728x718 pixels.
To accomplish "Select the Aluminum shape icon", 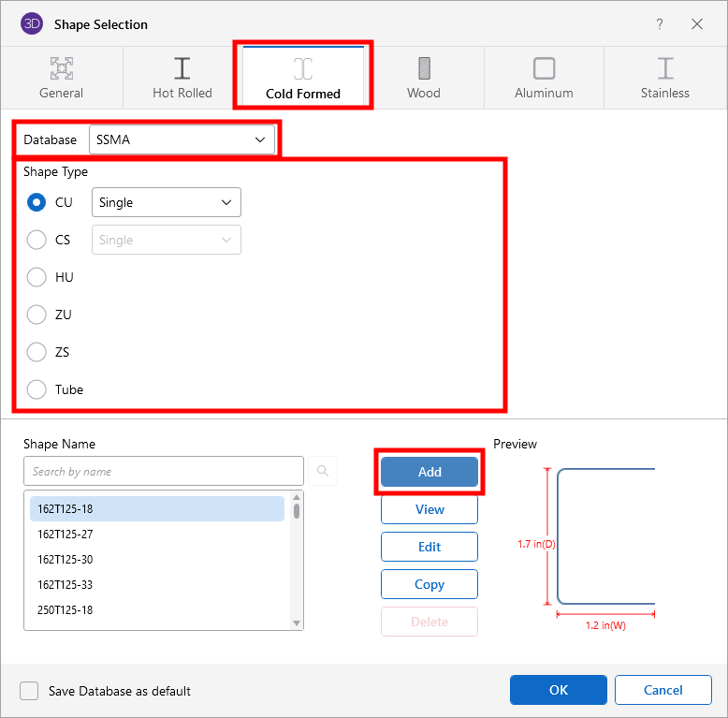I will point(544,68).
